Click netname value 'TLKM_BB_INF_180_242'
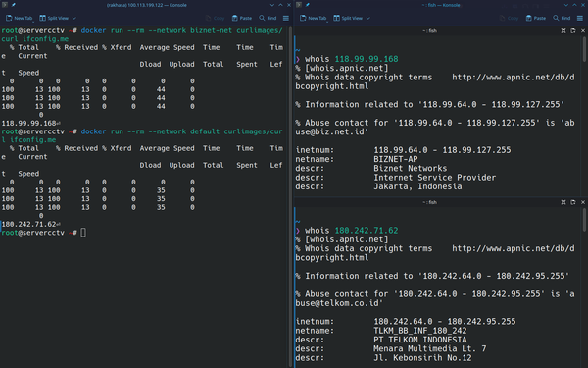Viewport: 588px width, 368px height. pyautogui.click(x=420, y=331)
